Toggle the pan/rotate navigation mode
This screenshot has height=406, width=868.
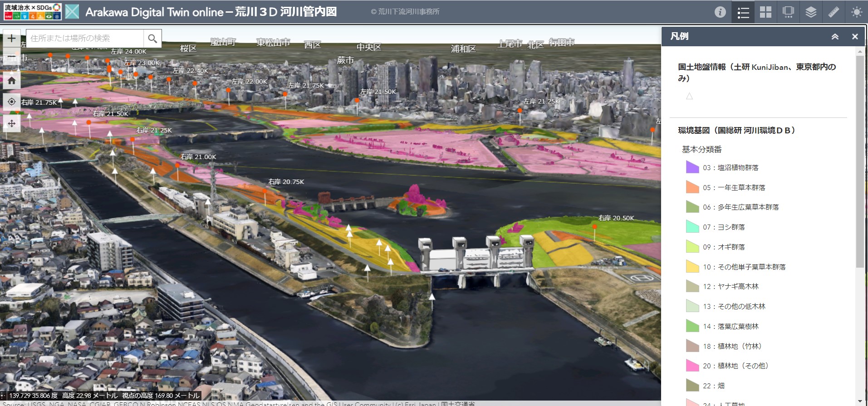click(12, 123)
